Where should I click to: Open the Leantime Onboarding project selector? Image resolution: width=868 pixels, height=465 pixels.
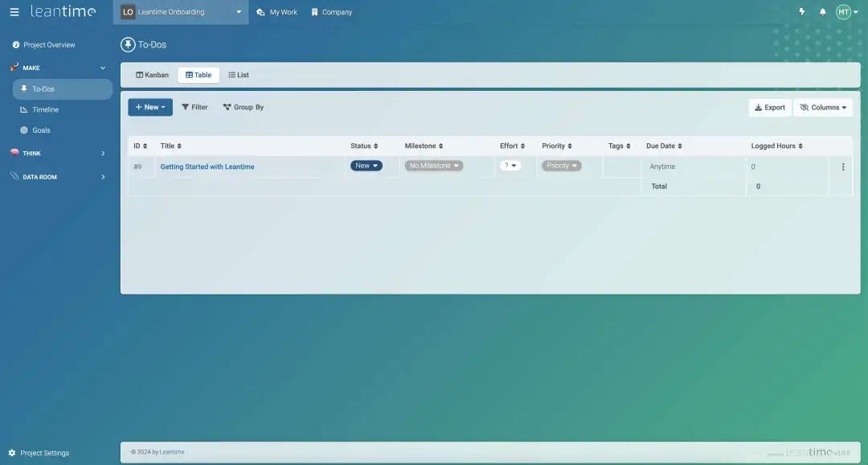click(181, 12)
